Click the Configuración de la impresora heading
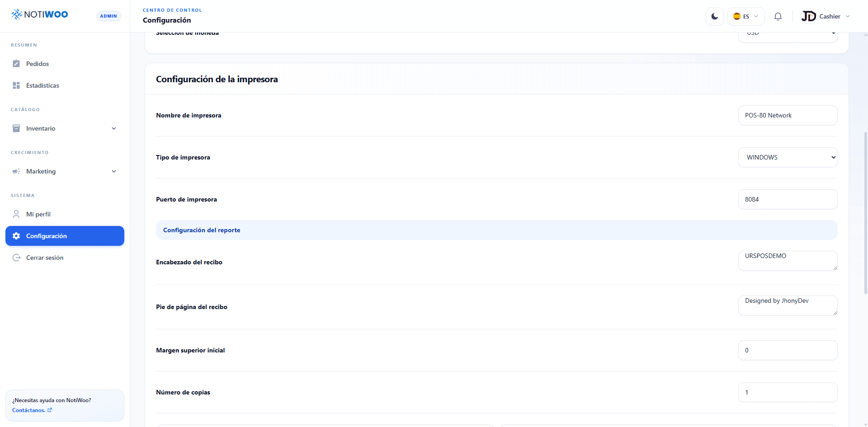The image size is (868, 427). coord(217,79)
